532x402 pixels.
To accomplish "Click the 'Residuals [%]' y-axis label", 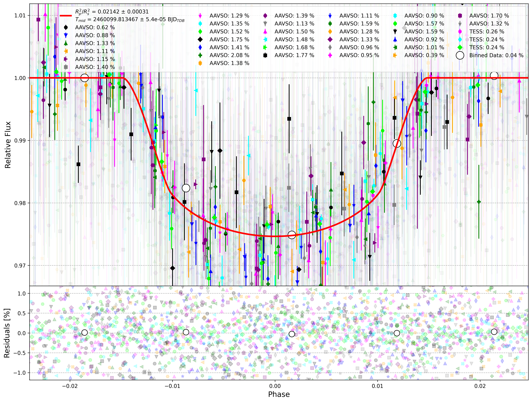I will click(x=7, y=333).
